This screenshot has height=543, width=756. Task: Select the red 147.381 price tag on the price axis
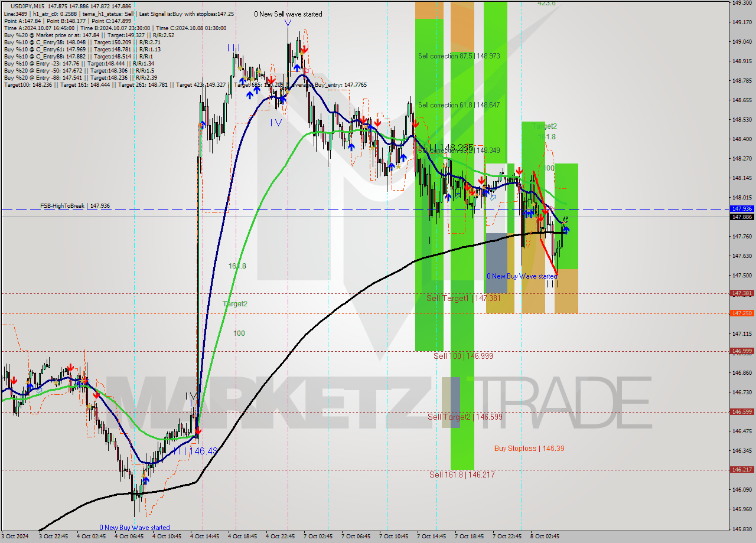click(x=742, y=293)
